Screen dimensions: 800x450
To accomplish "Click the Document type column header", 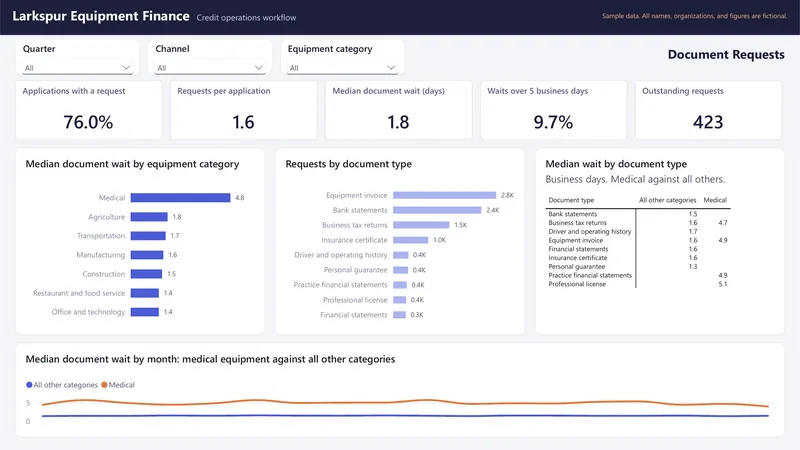I will [x=571, y=200].
